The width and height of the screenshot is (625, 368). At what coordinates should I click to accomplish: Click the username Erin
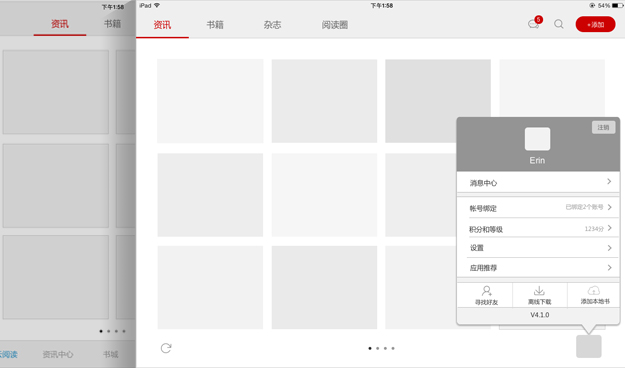coord(537,160)
